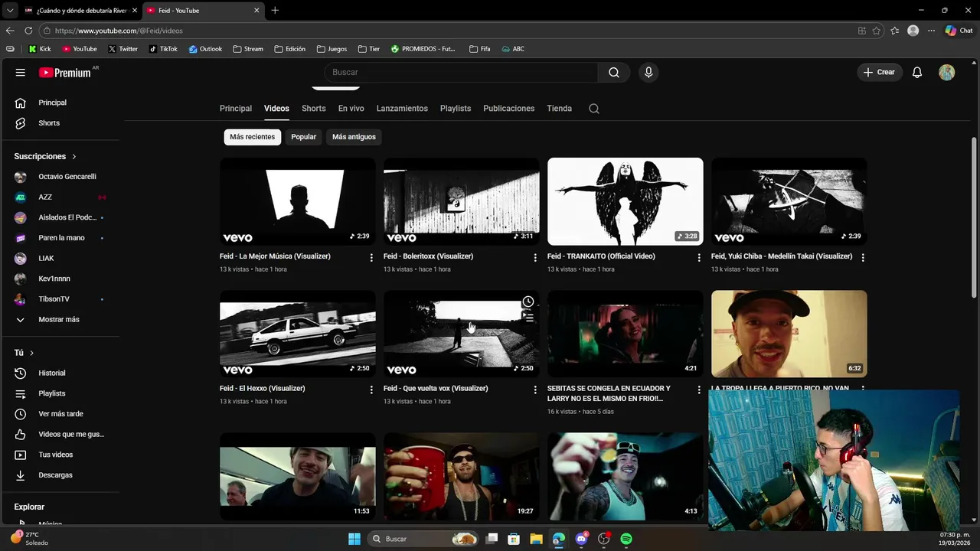This screenshot has height=551, width=980.
Task: Expand the Tú section
Action: 24,353
